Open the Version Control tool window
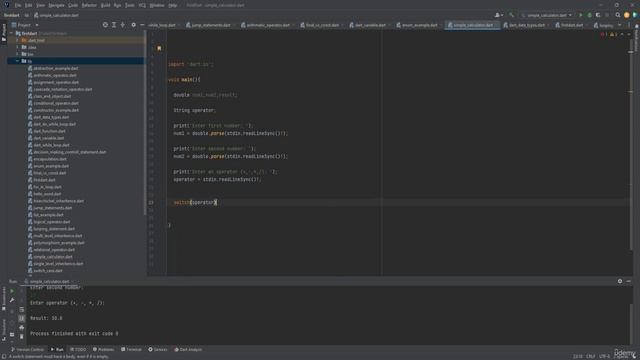The height and width of the screenshot is (360, 640). 27,349
